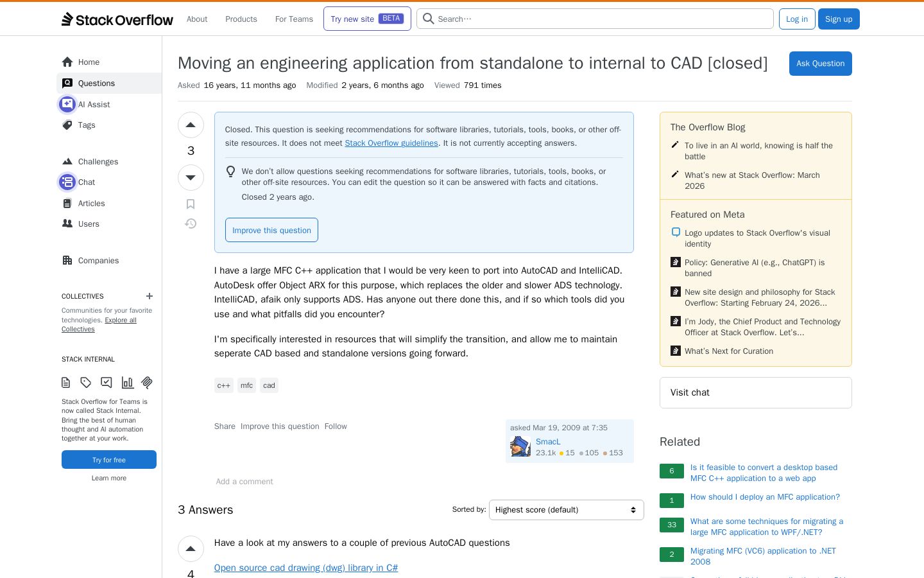
Task: Bookmark this question
Action: click(191, 204)
